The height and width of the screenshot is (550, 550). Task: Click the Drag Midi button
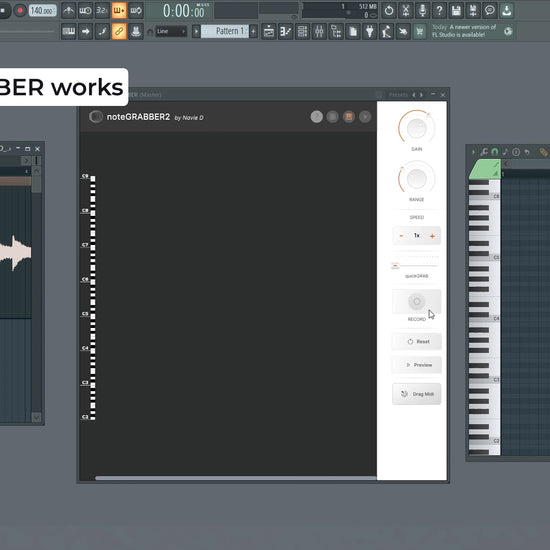[417, 394]
